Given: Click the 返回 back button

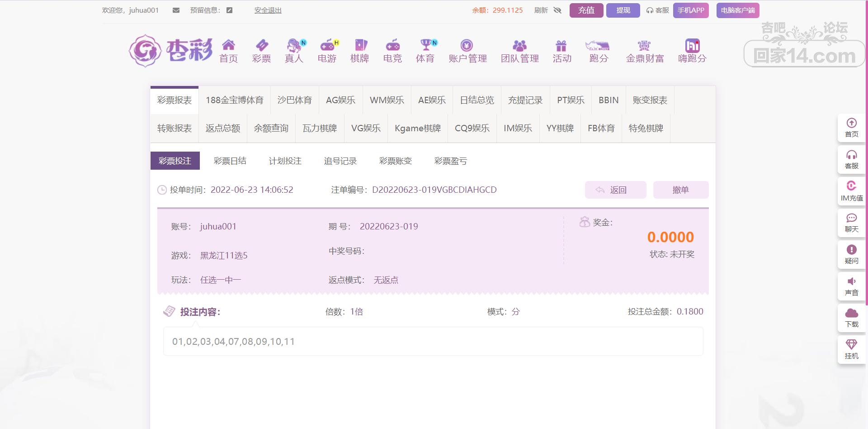Looking at the screenshot, I should pos(615,190).
